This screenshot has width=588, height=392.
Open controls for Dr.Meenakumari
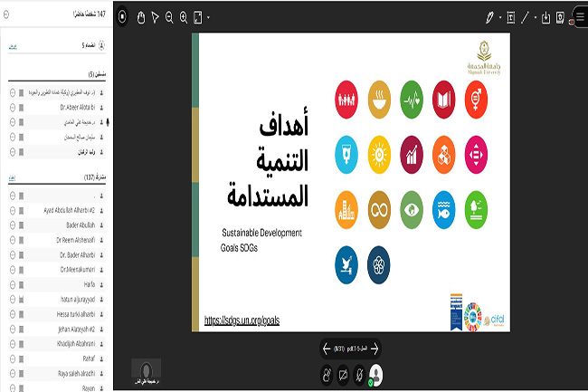[x=13, y=270]
